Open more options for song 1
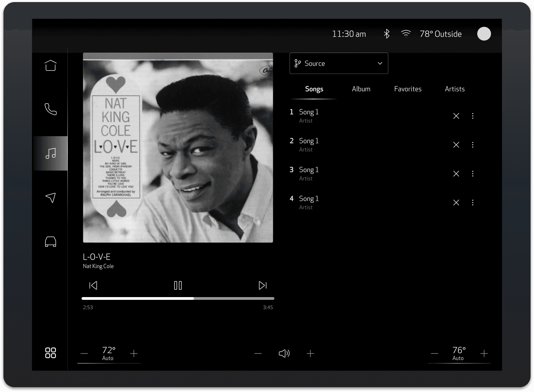This screenshot has width=534, height=392. pyautogui.click(x=473, y=116)
